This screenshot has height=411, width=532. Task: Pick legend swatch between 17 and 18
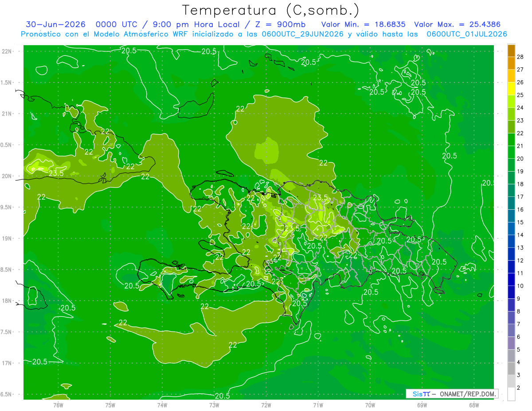click(x=511, y=190)
